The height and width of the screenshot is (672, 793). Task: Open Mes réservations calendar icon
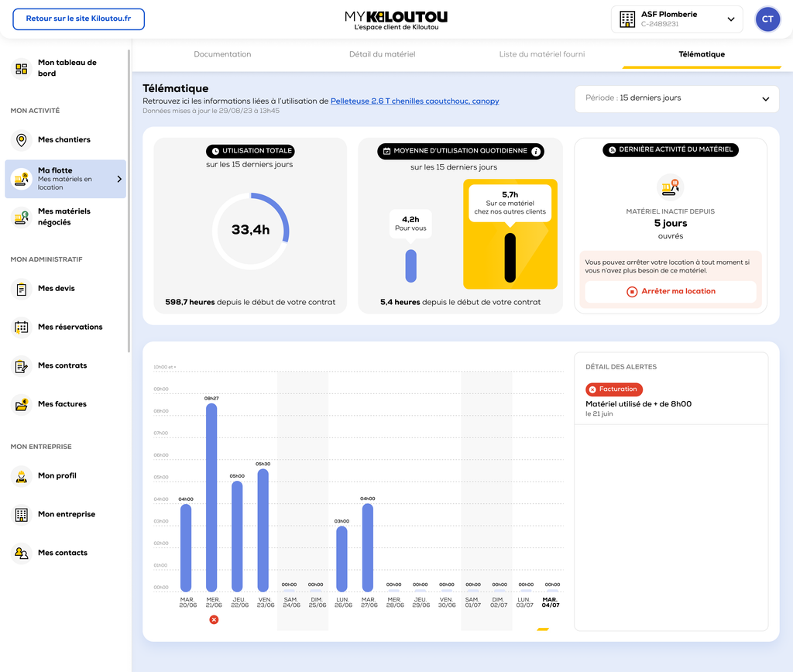[x=21, y=327]
